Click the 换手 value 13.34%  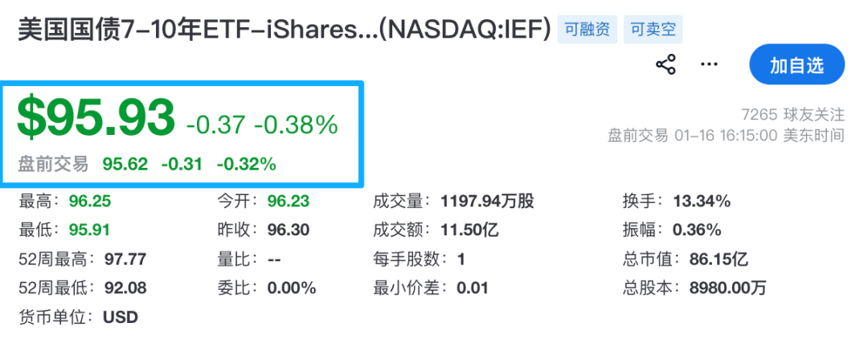click(701, 201)
